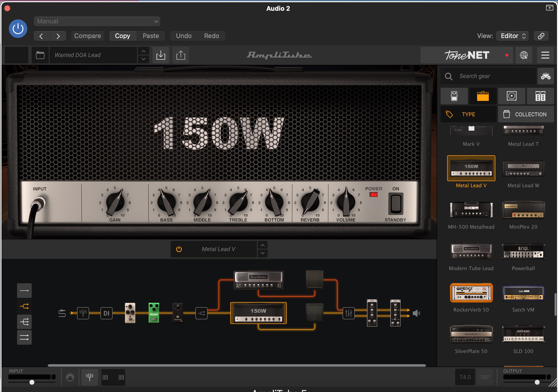Viewport: 558px width, 392px height.
Task: Click the signal splitter block in chain
Action: tap(202, 313)
